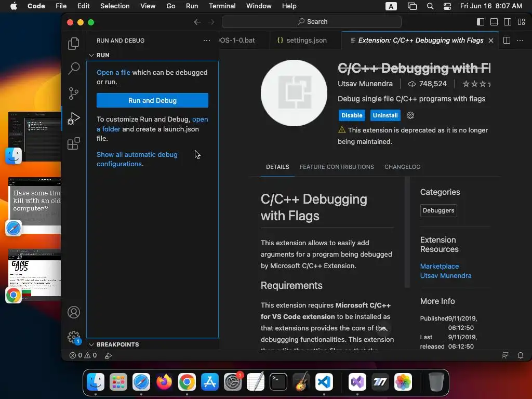Viewport: 532px width, 399px height.
Task: Go forward with the navigation arrow
Action: click(x=211, y=22)
